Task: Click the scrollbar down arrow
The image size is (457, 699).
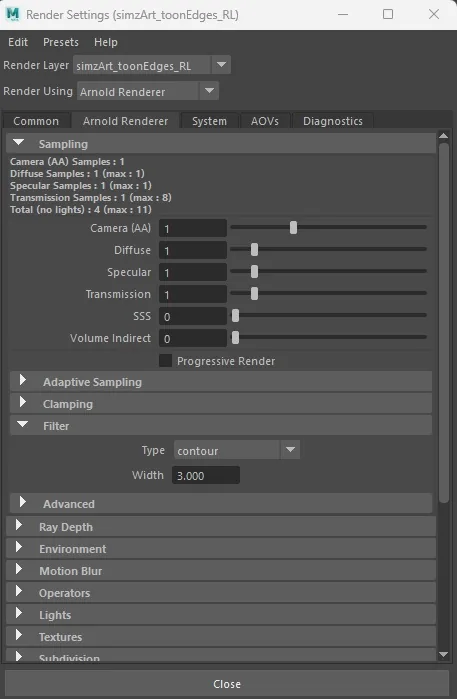Action: (x=443, y=654)
